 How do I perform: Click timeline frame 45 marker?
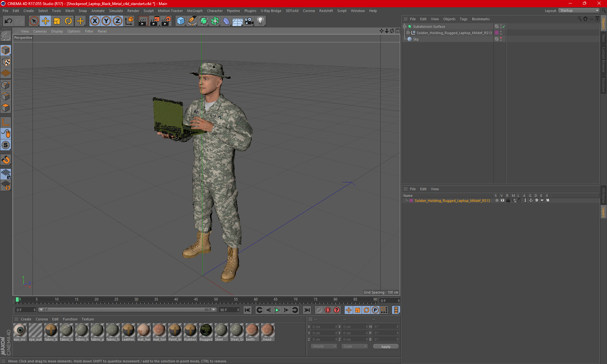(x=196, y=300)
